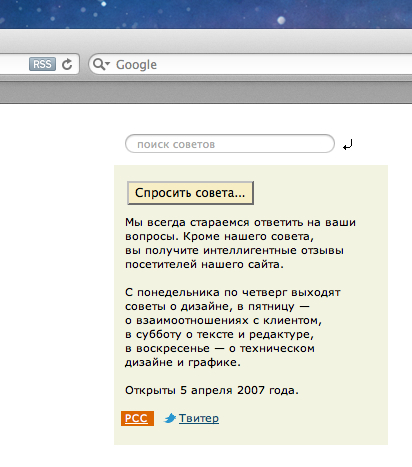The image size is (412, 467).
Task: Click the line 'Мы всегда стараемся ответить на ваши'
Action: coord(240,222)
